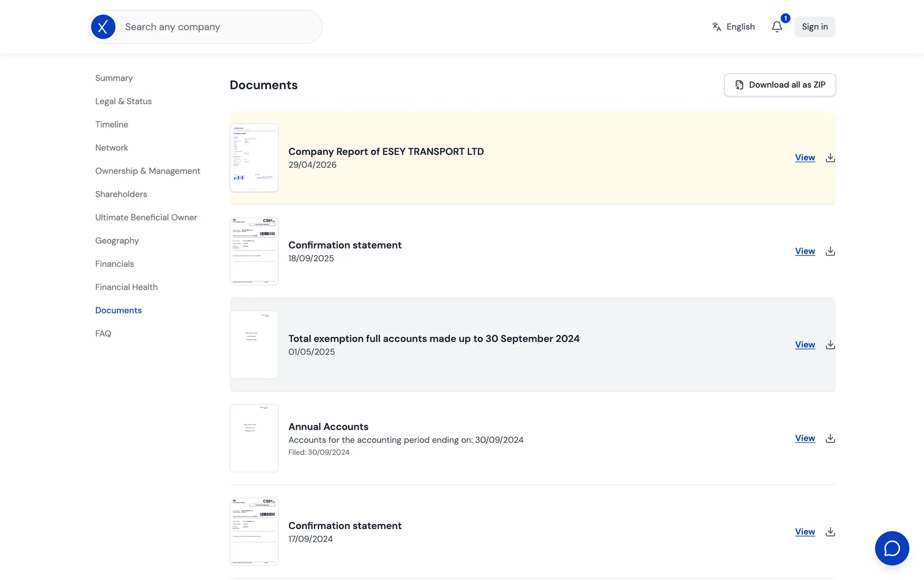View the Total exemption full accounts
Screen dimensions: 924x580
pyautogui.click(x=805, y=344)
